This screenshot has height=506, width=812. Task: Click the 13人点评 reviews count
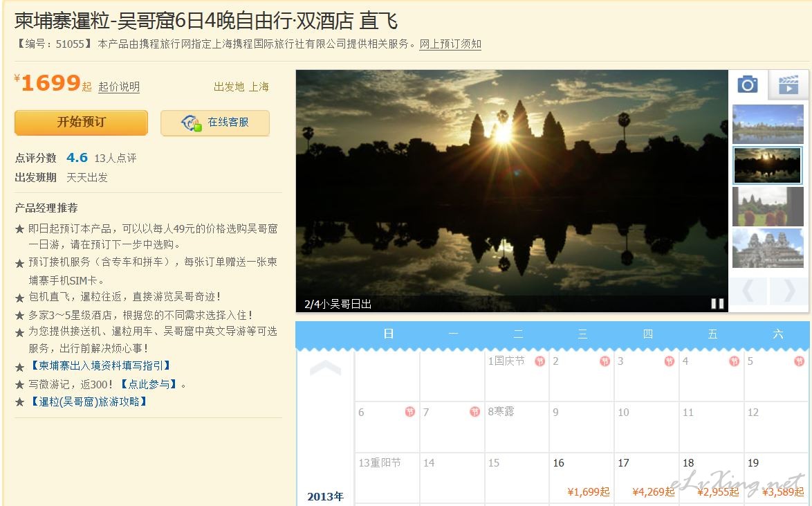(116, 158)
